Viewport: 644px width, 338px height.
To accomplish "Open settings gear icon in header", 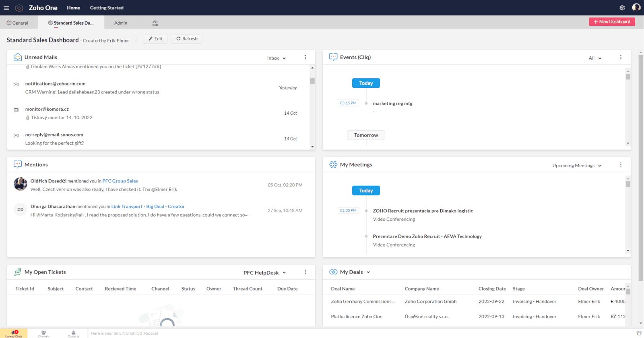I will pyautogui.click(x=622, y=8).
